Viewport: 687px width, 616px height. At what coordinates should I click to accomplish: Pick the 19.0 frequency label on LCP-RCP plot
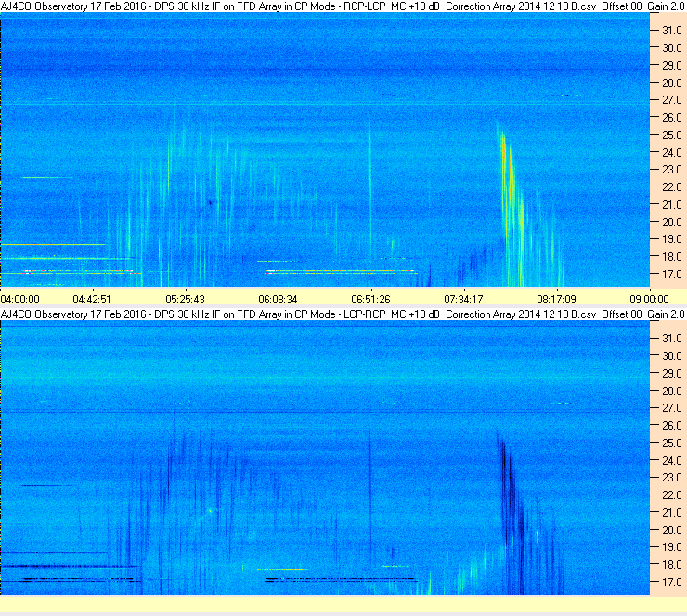(x=672, y=547)
